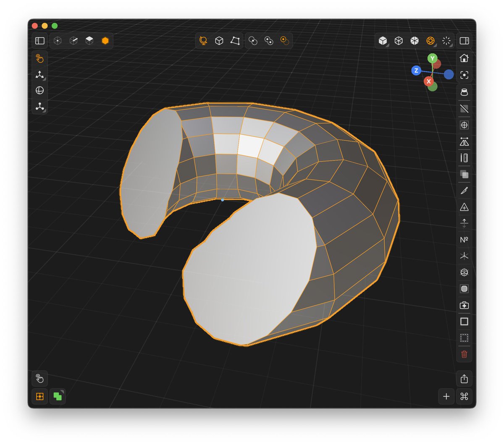
Task: Select the mirror tool
Action: (464, 142)
